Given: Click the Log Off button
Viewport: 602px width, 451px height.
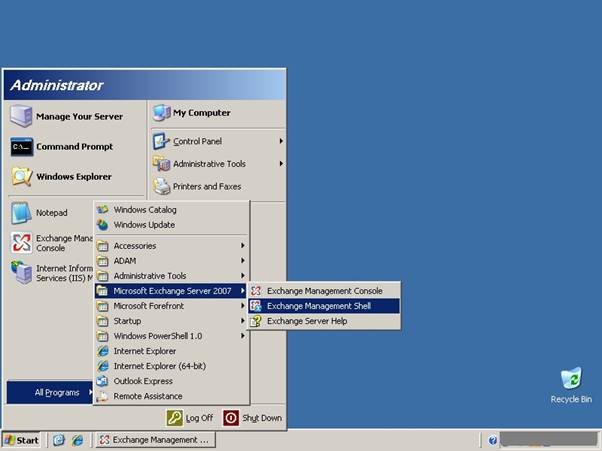Looking at the screenshot, I should click(190, 418).
